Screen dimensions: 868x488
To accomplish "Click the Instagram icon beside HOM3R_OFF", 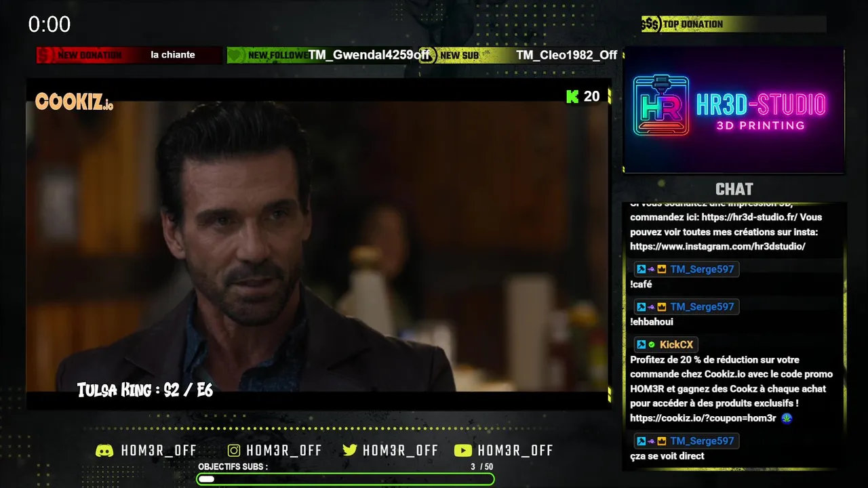I will point(234,451).
